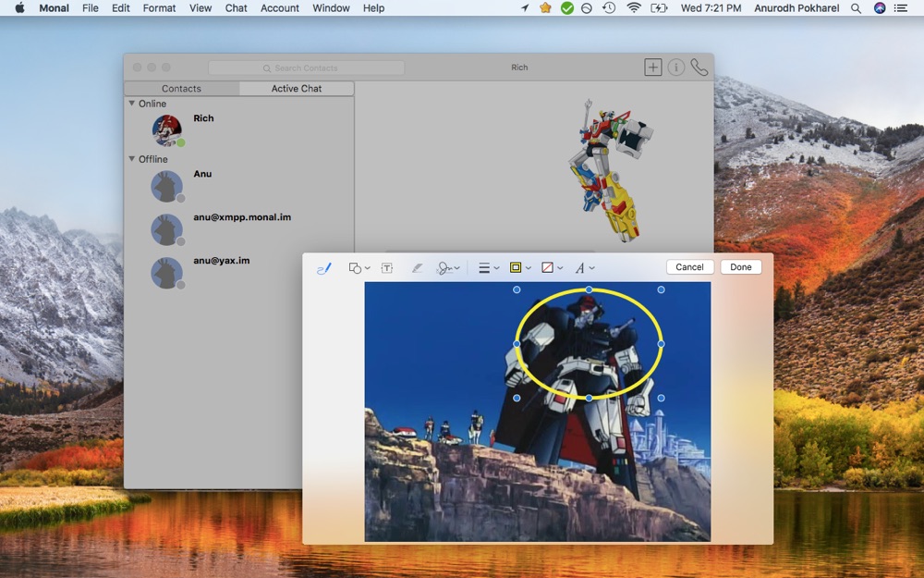Open the Shapes tool menu
Image resolution: width=924 pixels, height=578 pixels.
(x=359, y=268)
